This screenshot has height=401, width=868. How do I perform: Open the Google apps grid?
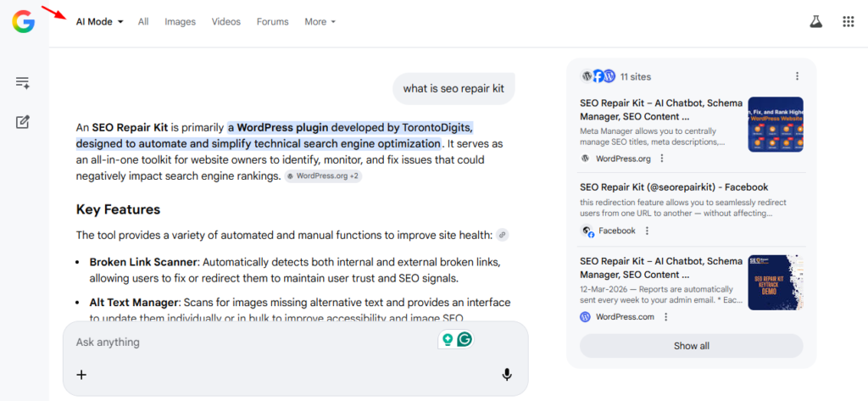point(848,21)
